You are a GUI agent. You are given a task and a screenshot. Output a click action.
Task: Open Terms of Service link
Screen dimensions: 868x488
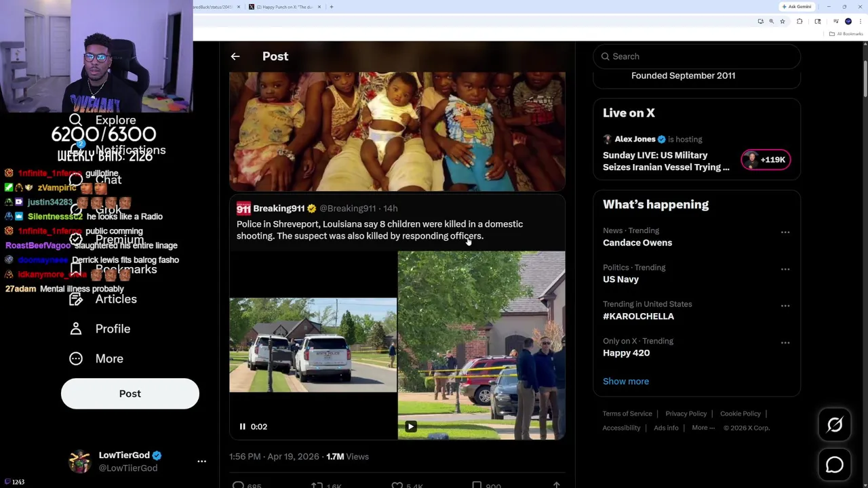(x=627, y=413)
